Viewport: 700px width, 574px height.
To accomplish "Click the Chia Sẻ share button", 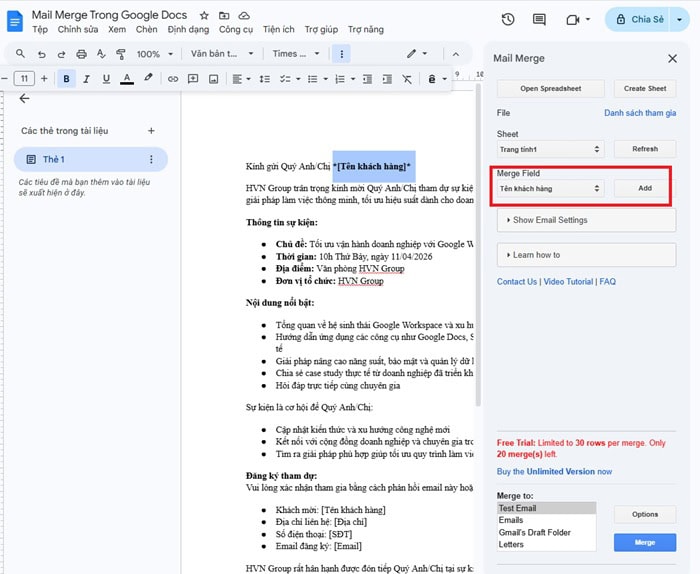I will [x=638, y=20].
